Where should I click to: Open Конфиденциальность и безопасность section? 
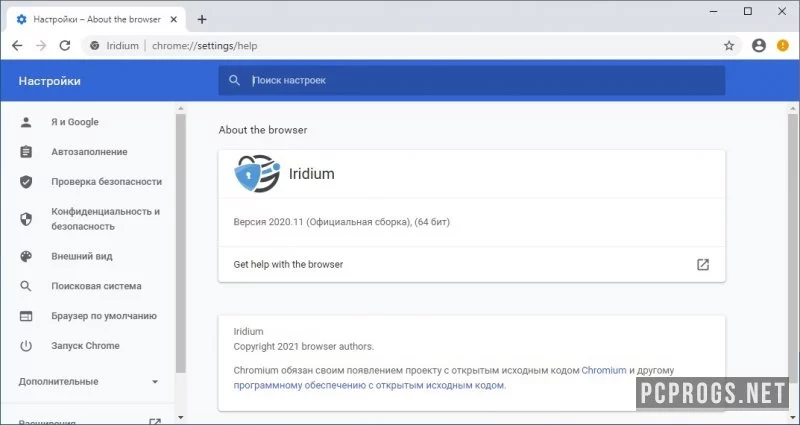[106, 219]
